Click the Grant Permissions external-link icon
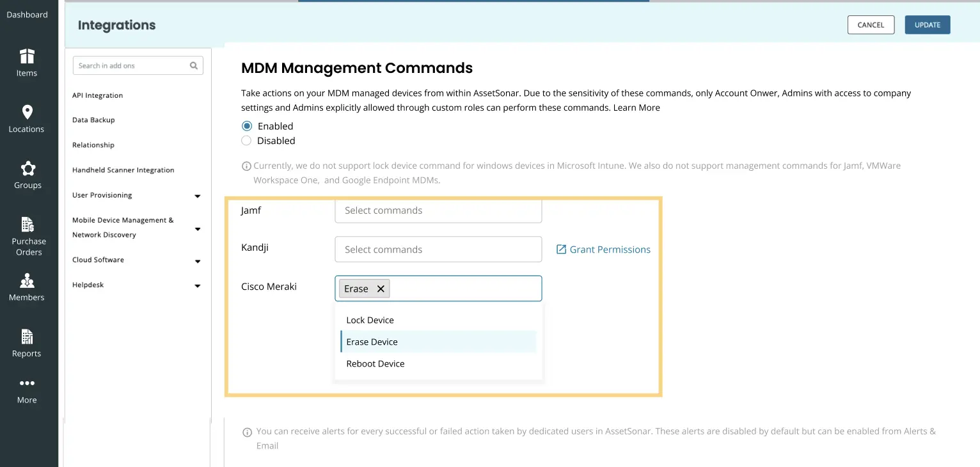The height and width of the screenshot is (467, 980). click(562, 249)
